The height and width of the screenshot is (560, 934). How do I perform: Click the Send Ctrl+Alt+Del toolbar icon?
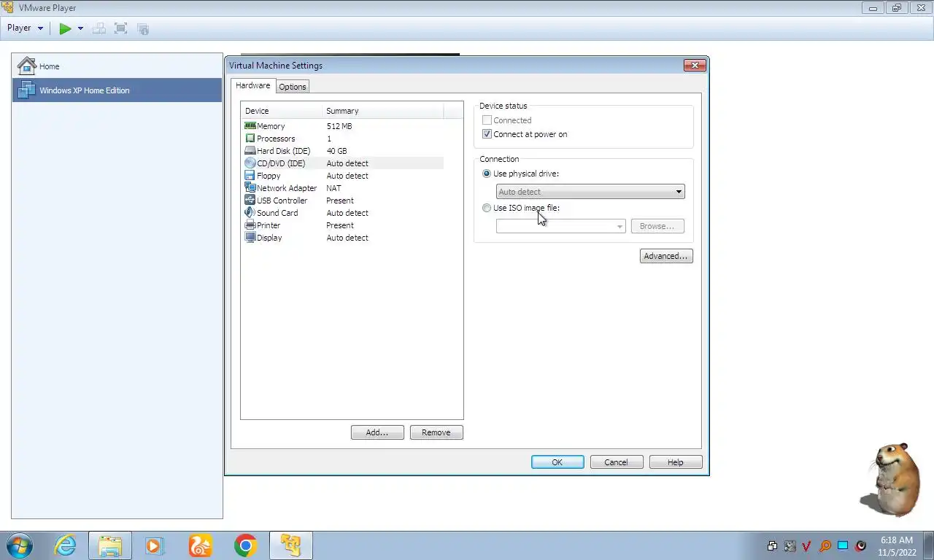tap(99, 28)
